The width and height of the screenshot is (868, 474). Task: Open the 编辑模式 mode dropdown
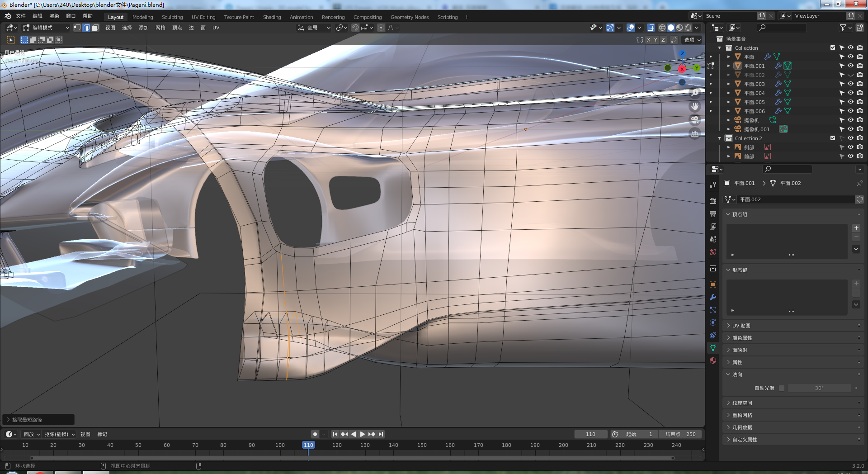pyautogui.click(x=46, y=28)
